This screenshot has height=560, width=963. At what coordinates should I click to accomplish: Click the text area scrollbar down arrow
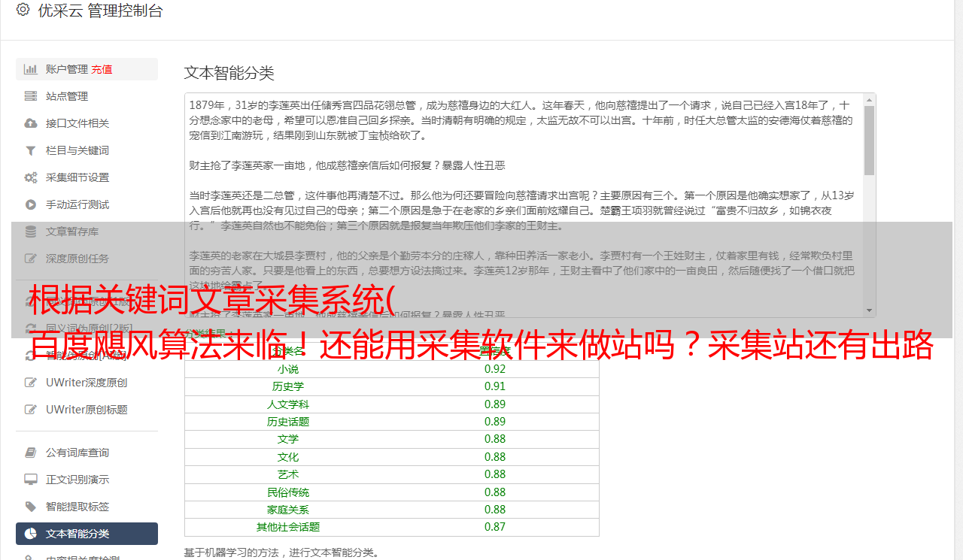(870, 310)
